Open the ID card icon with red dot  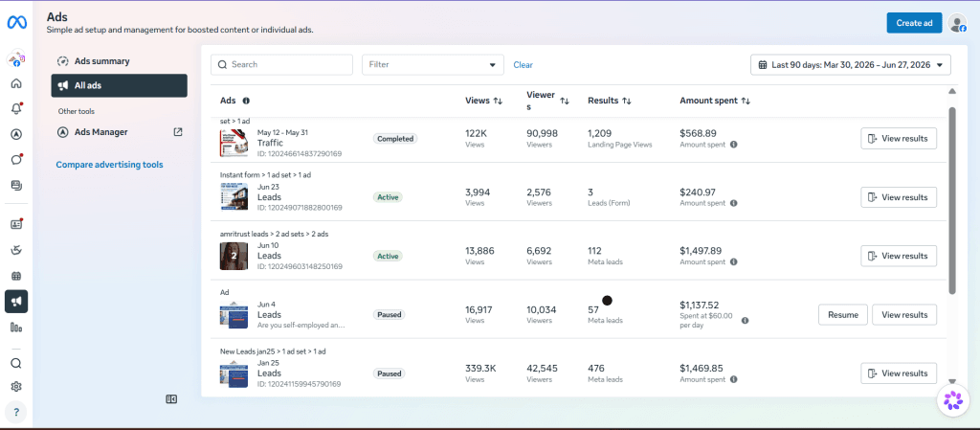coord(16,224)
